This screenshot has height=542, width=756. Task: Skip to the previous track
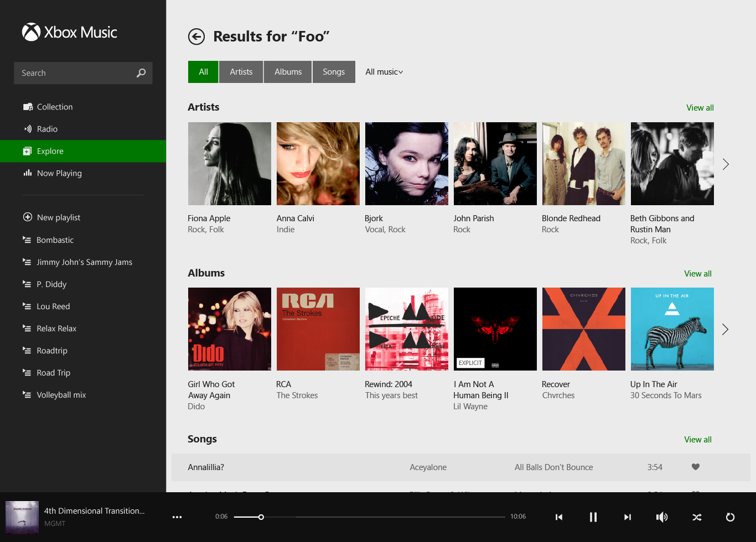(x=559, y=517)
